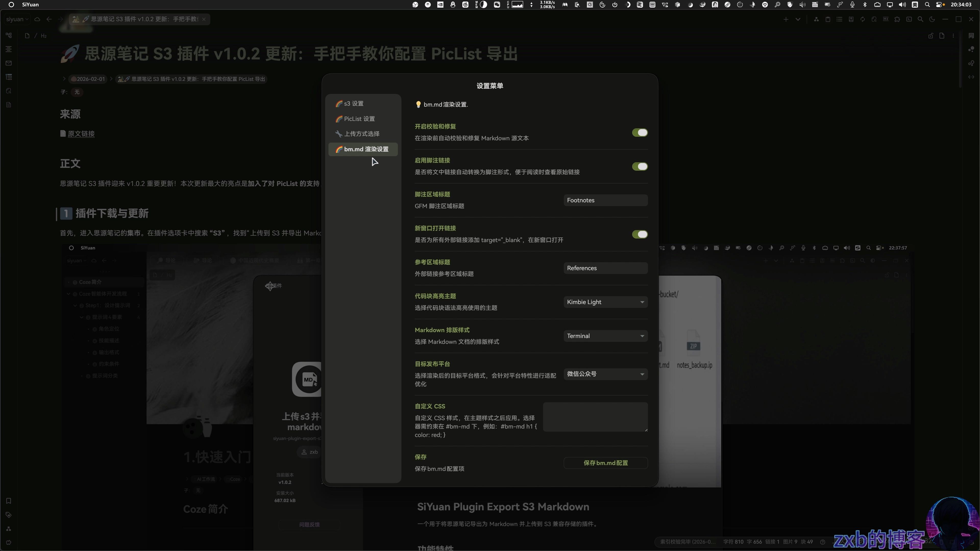Select the bookmark icon in lower left sidebar
This screenshot has width=980, height=551.
coord(9,501)
